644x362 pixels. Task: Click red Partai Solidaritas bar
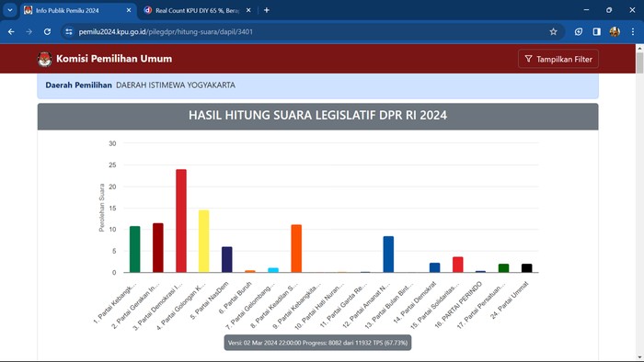(458, 265)
